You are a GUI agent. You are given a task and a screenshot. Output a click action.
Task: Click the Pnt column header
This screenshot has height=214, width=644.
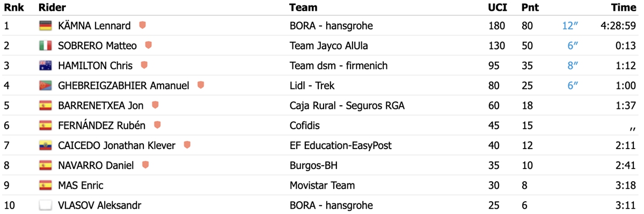530,8
